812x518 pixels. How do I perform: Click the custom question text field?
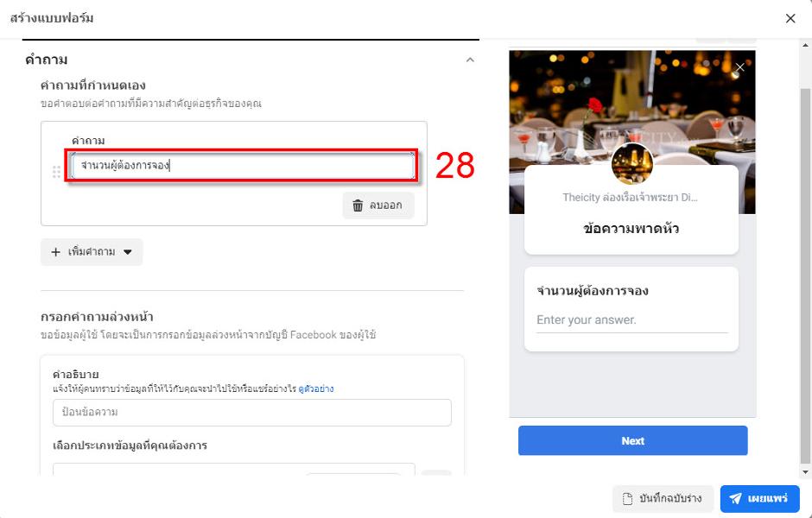244,165
